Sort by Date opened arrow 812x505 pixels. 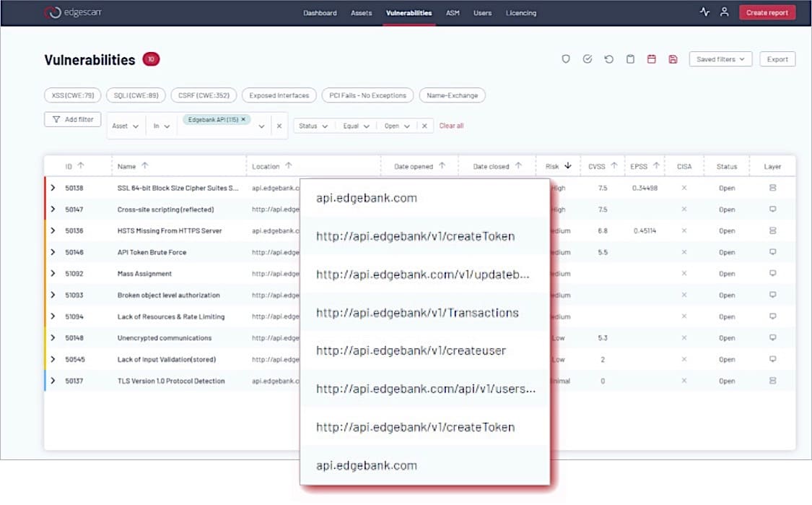point(442,166)
